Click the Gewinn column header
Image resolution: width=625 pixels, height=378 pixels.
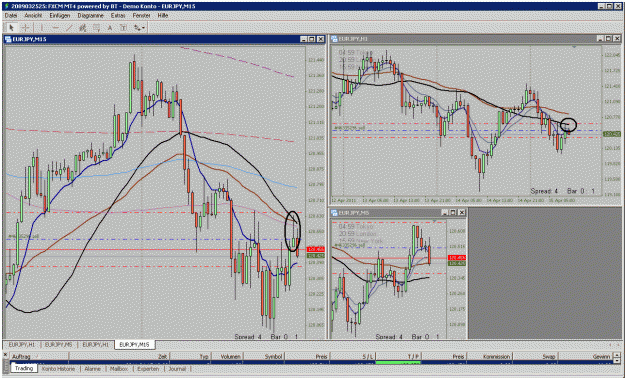(586, 356)
